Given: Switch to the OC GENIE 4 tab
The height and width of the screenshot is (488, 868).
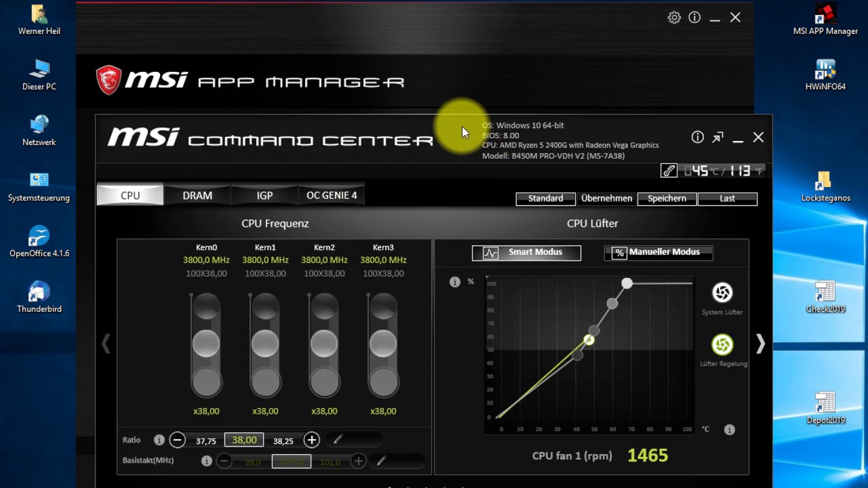Looking at the screenshot, I should tap(332, 195).
